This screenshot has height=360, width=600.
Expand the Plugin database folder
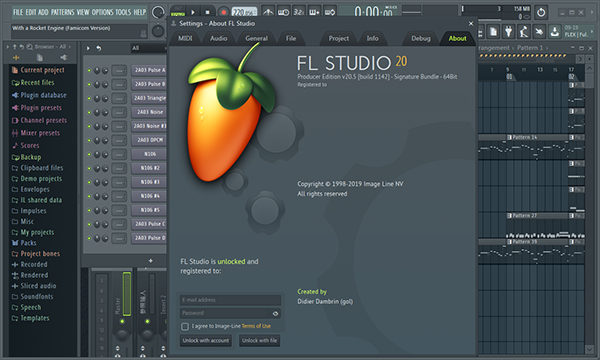click(x=39, y=95)
